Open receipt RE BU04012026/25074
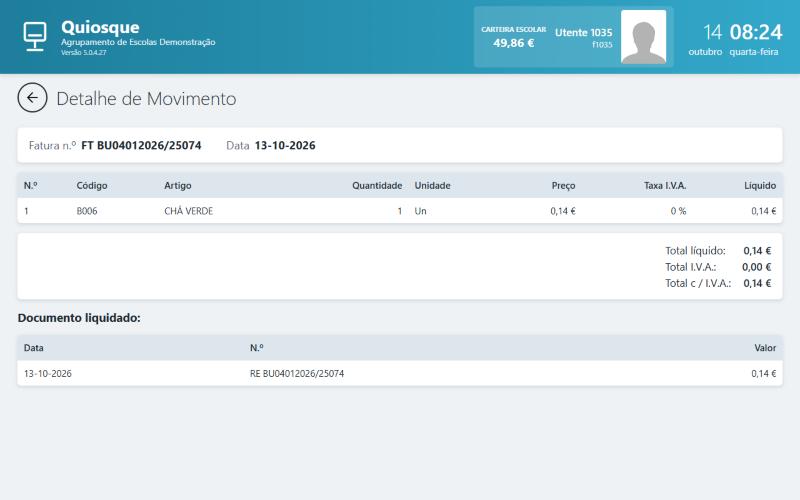The height and width of the screenshot is (500, 800). click(297, 373)
